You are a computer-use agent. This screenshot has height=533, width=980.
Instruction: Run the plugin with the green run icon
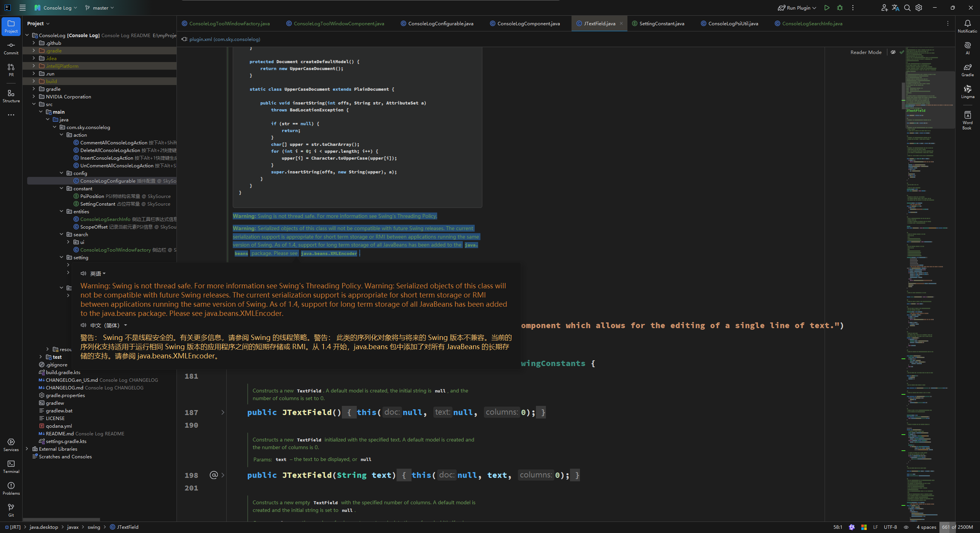pyautogui.click(x=827, y=8)
